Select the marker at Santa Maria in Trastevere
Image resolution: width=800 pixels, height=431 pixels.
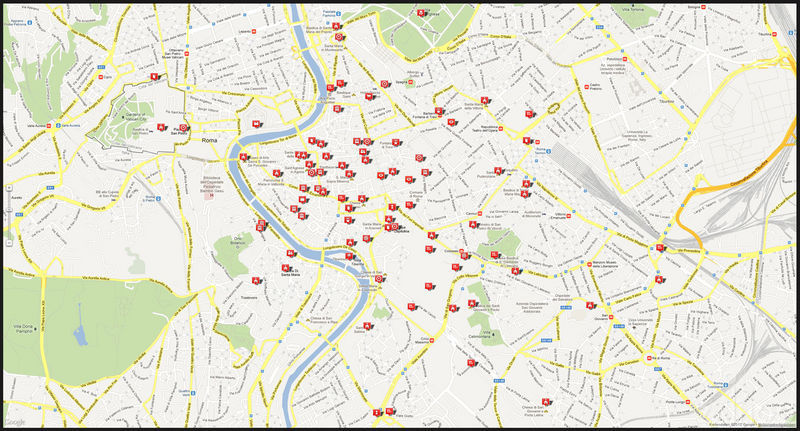pyautogui.click(x=285, y=268)
